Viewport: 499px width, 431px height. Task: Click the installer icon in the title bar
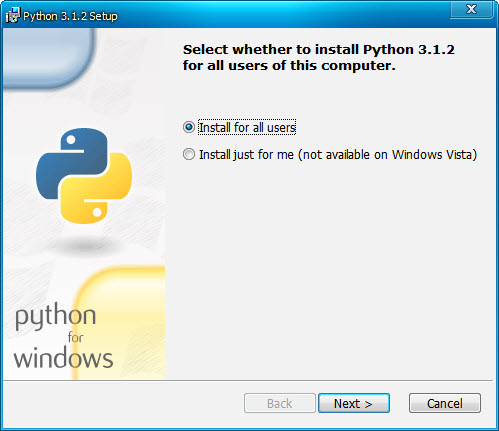coord(13,15)
